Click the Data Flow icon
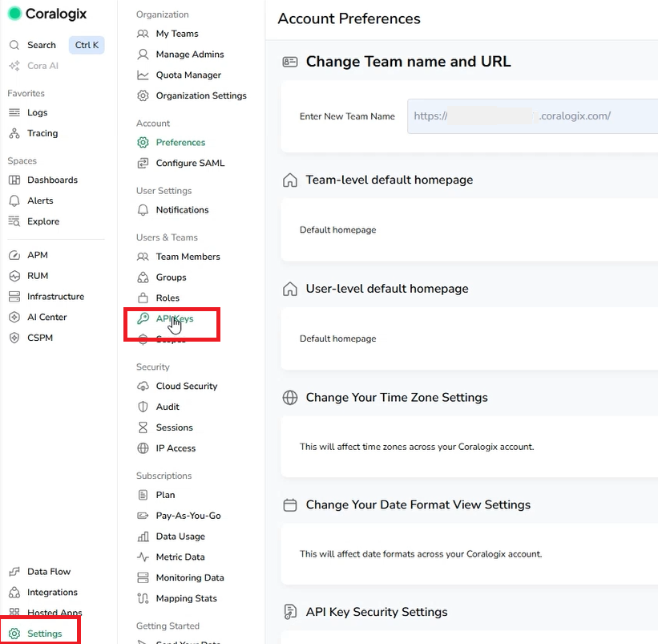This screenshot has height=644, width=658. click(x=14, y=571)
